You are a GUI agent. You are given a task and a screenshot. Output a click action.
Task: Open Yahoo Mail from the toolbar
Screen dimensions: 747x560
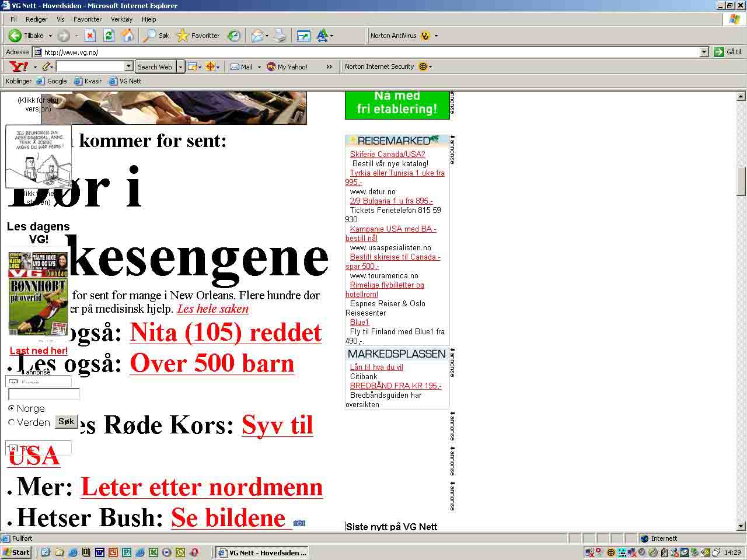[241, 66]
